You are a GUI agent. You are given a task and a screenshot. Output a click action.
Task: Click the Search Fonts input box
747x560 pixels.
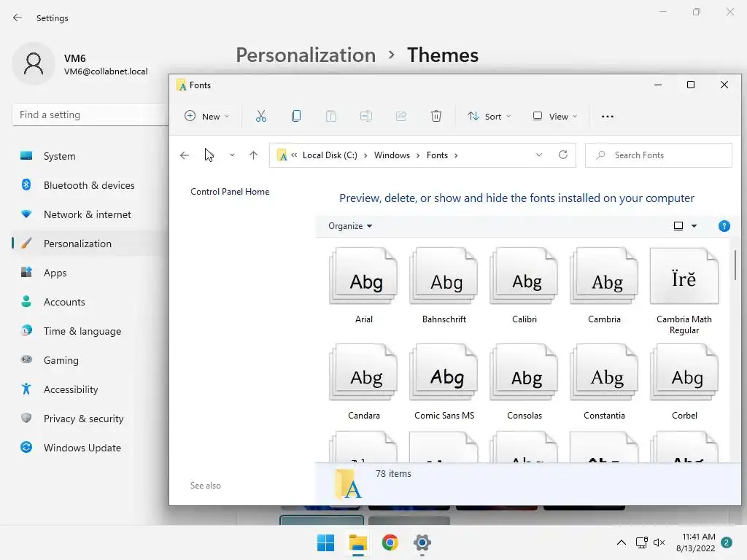(659, 155)
